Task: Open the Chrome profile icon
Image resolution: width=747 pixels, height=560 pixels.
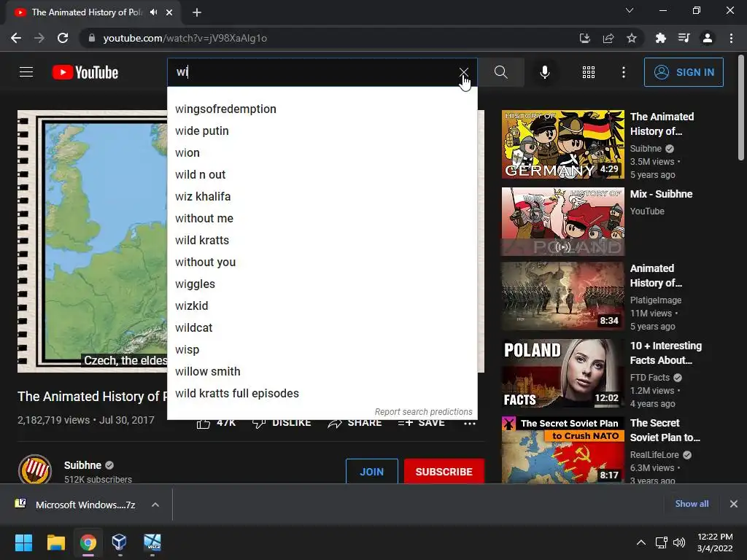Action: pos(708,38)
